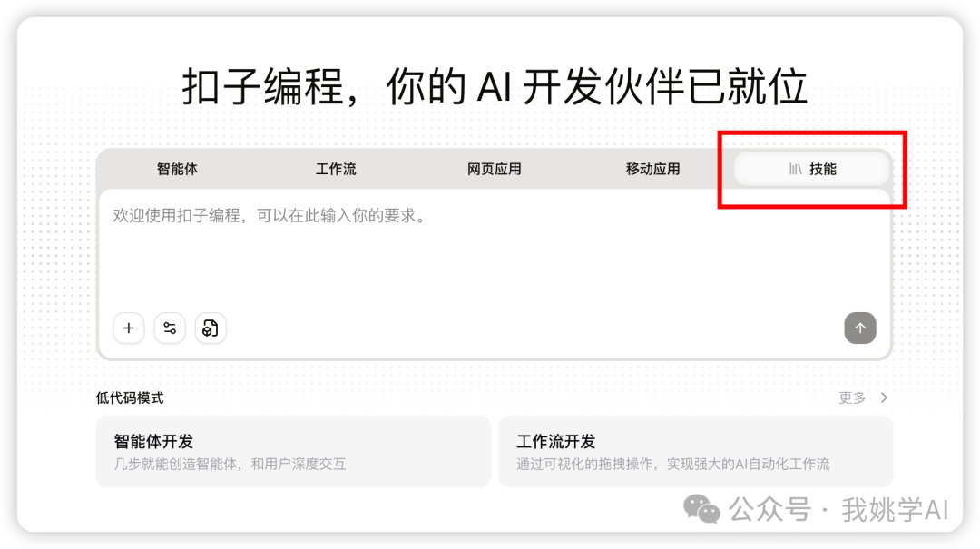The height and width of the screenshot is (549, 980).
Task: Select the 工作流 tab
Action: point(336,169)
